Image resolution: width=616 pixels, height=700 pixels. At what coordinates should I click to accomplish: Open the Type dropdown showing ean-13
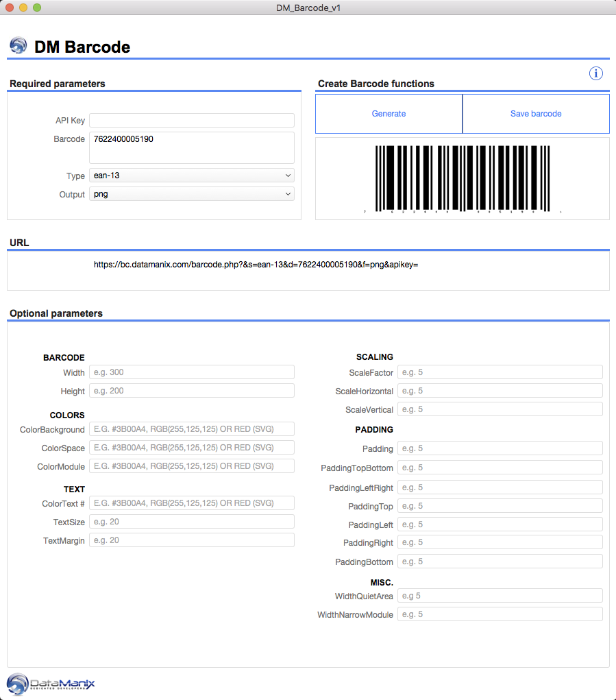pos(192,176)
